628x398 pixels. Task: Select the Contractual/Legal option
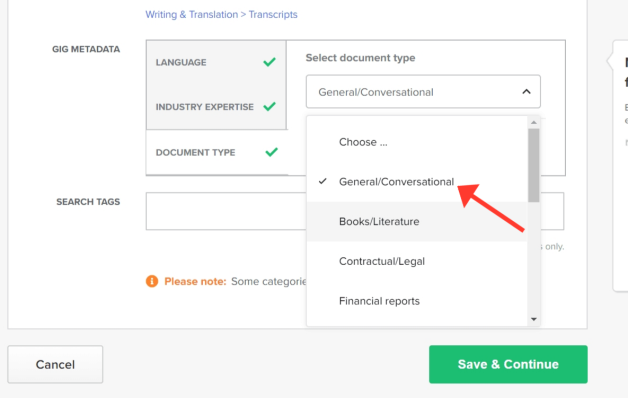(417, 261)
